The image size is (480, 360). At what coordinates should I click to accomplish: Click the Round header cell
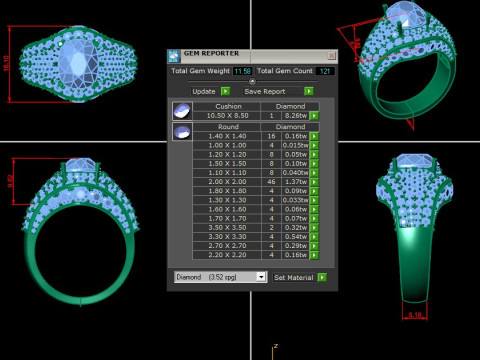(228, 127)
